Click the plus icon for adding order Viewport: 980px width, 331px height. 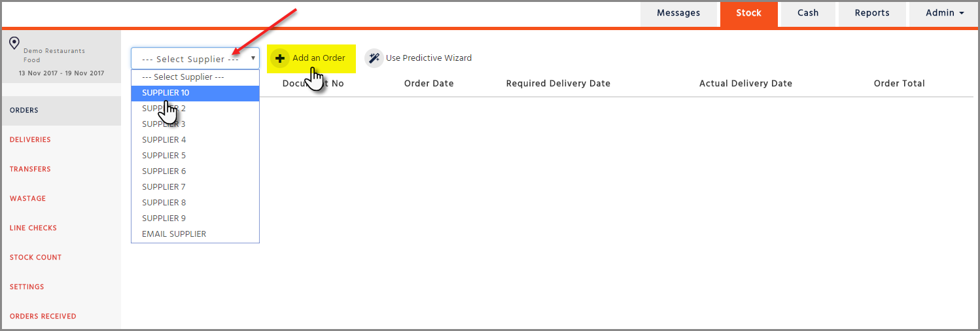[280, 58]
